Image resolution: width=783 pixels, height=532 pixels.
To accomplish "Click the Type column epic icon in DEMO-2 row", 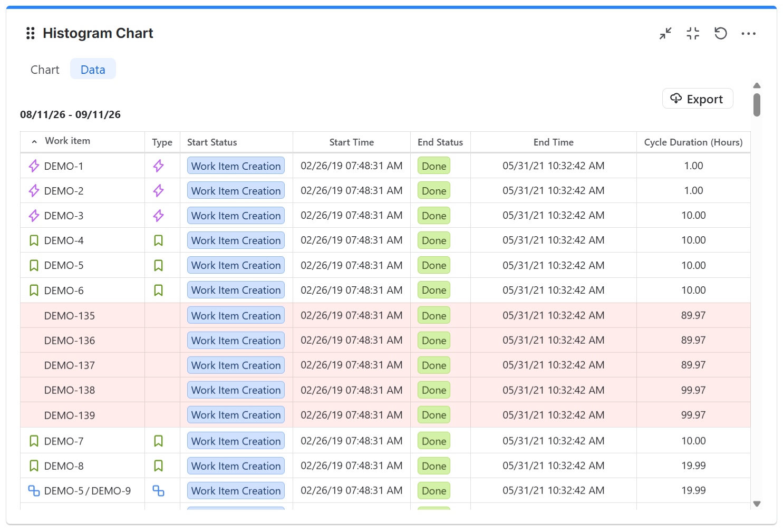I will [158, 191].
